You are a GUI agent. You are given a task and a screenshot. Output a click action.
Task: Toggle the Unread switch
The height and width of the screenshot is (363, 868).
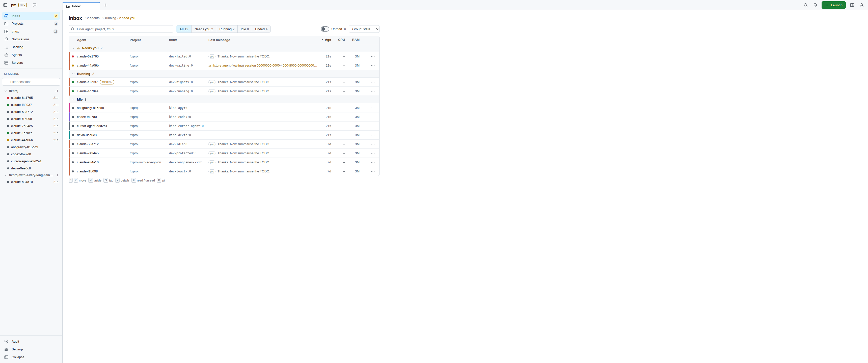click(325, 29)
